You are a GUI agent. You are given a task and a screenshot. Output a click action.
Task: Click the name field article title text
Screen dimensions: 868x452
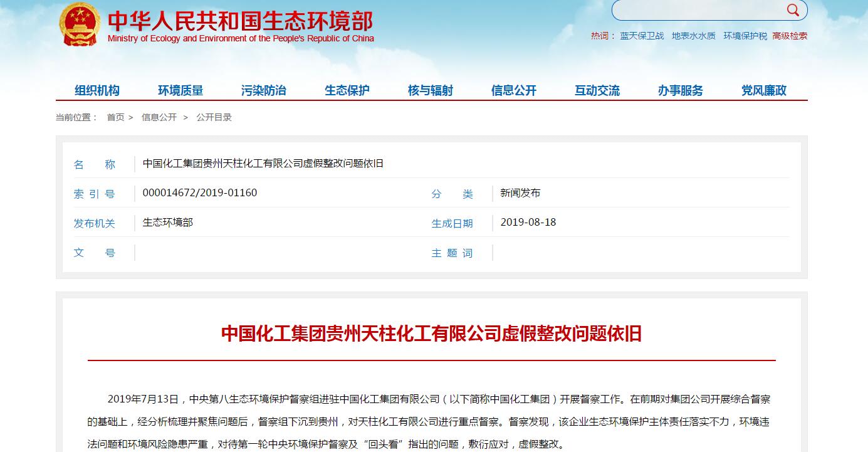[x=263, y=164]
